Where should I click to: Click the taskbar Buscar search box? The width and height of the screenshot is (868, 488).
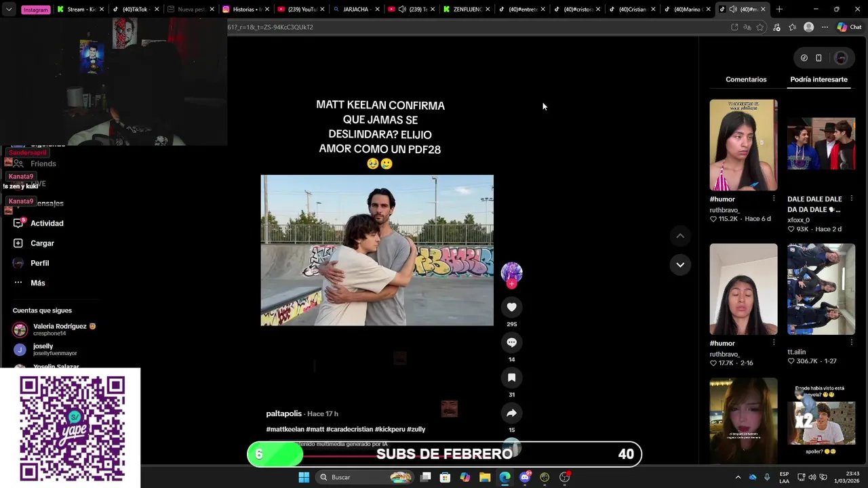tap(366, 477)
